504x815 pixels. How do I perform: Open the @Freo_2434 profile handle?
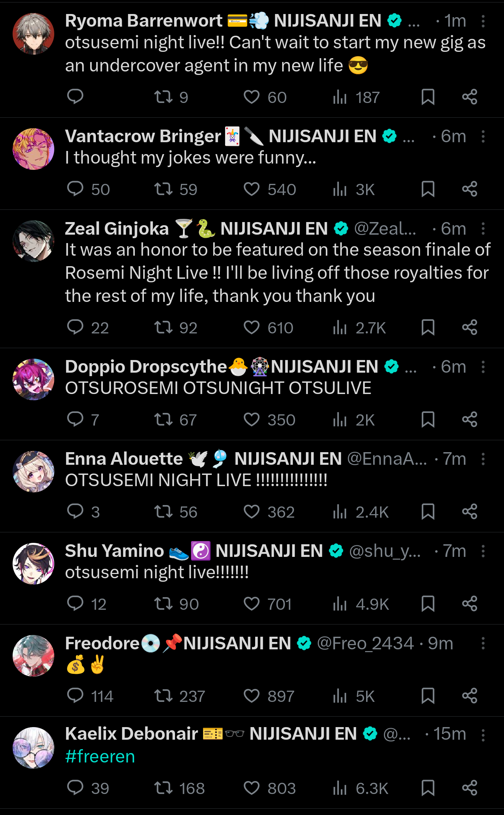365,643
